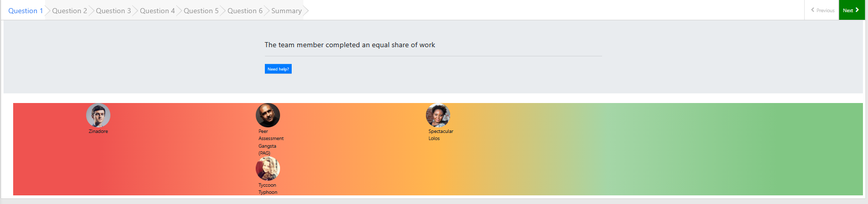This screenshot has height=204, width=868.
Task: Switch to the Question 2 tab
Action: pyautogui.click(x=69, y=11)
